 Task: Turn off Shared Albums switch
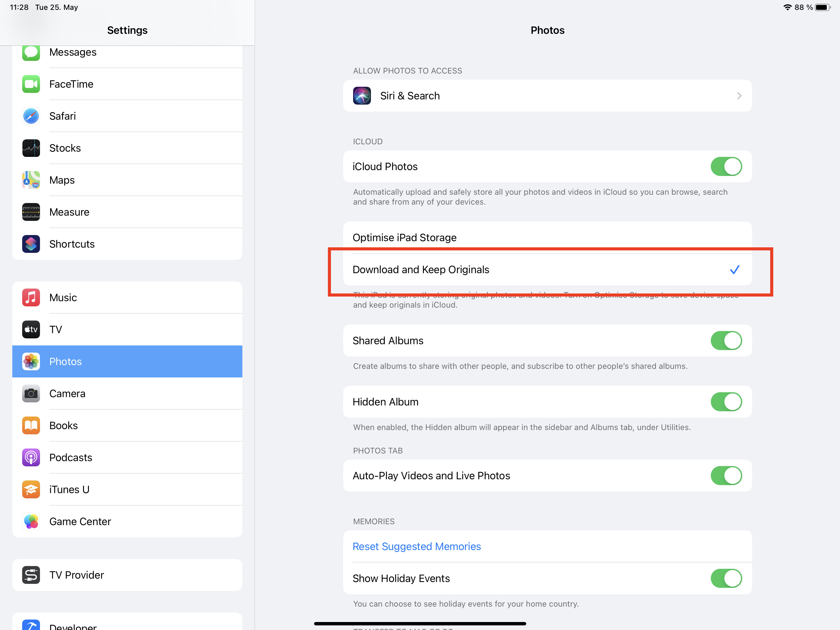click(x=726, y=341)
